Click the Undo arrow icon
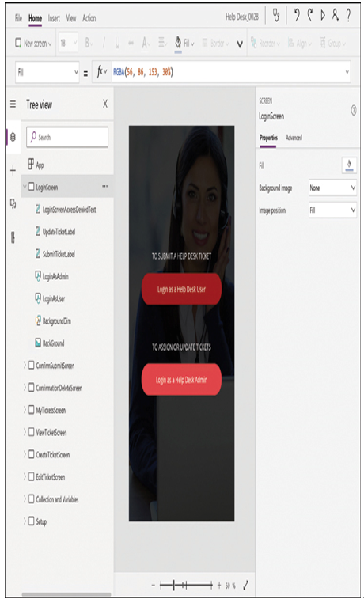 (297, 16)
